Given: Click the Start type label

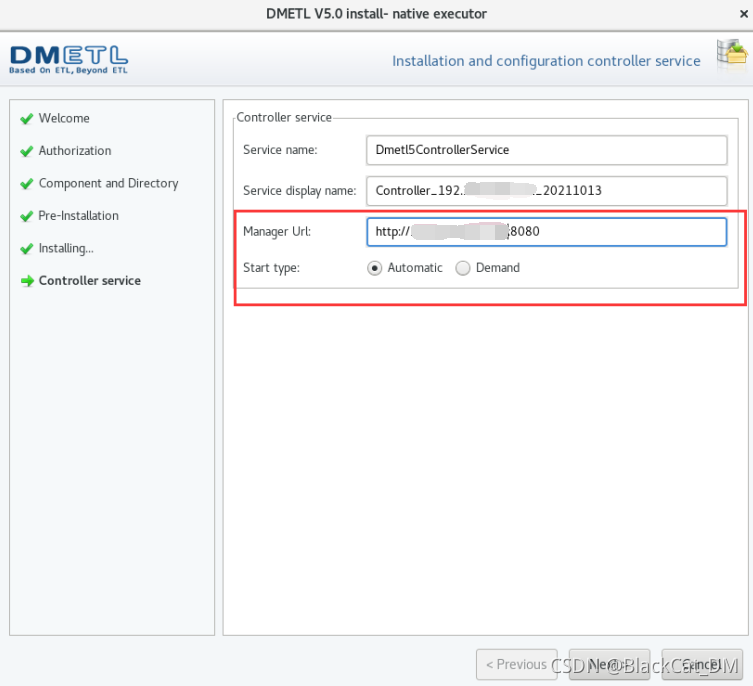Looking at the screenshot, I should click(271, 268).
